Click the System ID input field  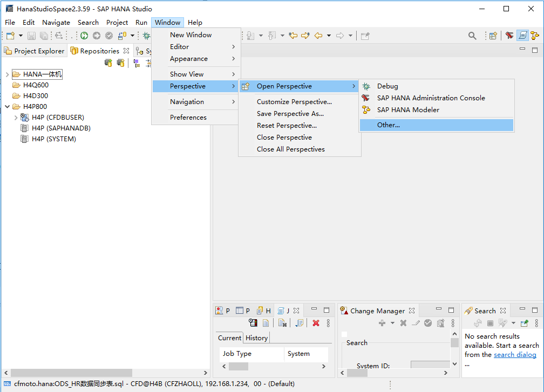[430, 365]
